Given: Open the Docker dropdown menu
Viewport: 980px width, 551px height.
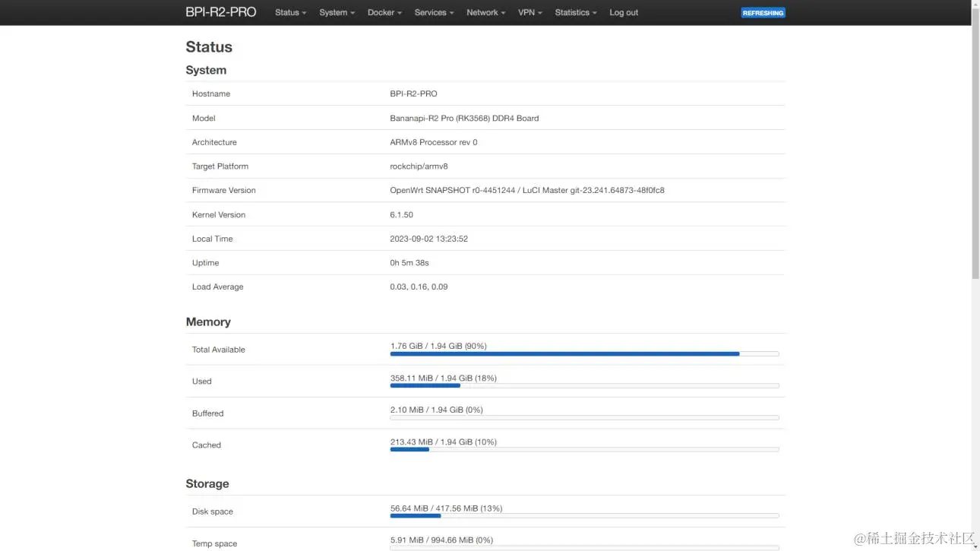Looking at the screenshot, I should 384,13.
